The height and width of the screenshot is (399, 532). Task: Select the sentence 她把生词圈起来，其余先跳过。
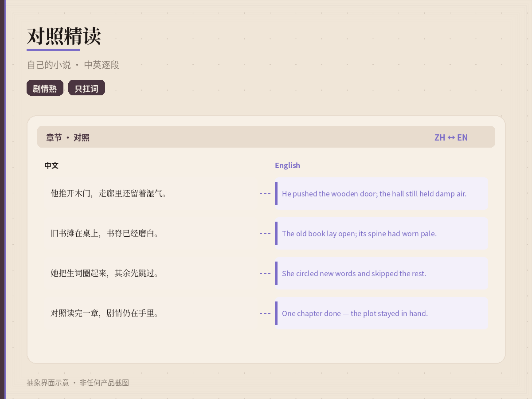coord(105,273)
